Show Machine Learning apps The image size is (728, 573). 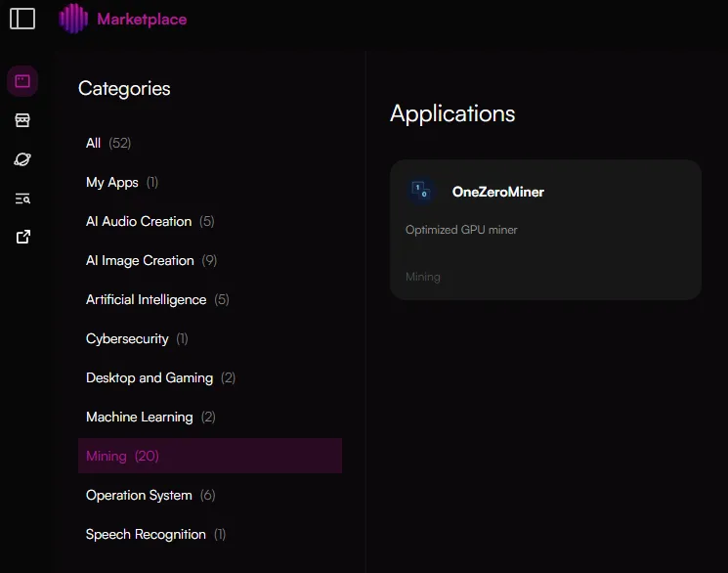210,417
